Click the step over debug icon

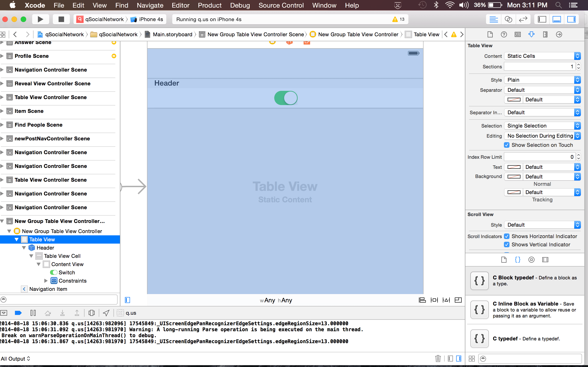click(x=48, y=313)
